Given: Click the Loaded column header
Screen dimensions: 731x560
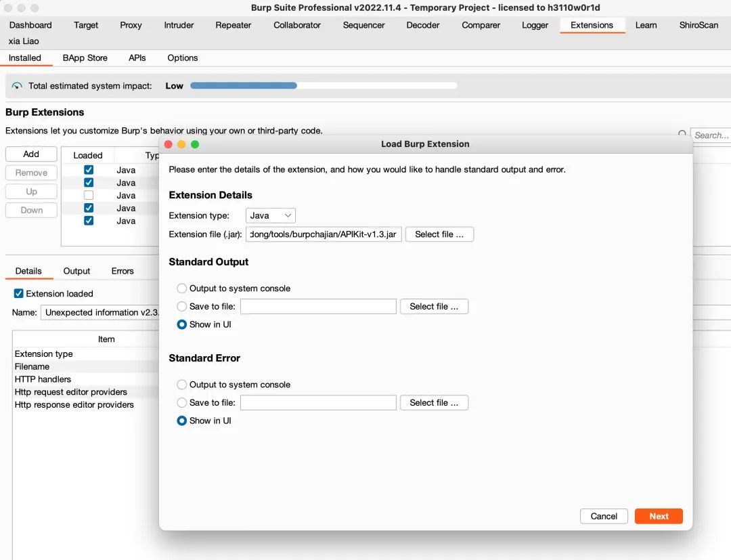Looking at the screenshot, I should click(x=87, y=155).
